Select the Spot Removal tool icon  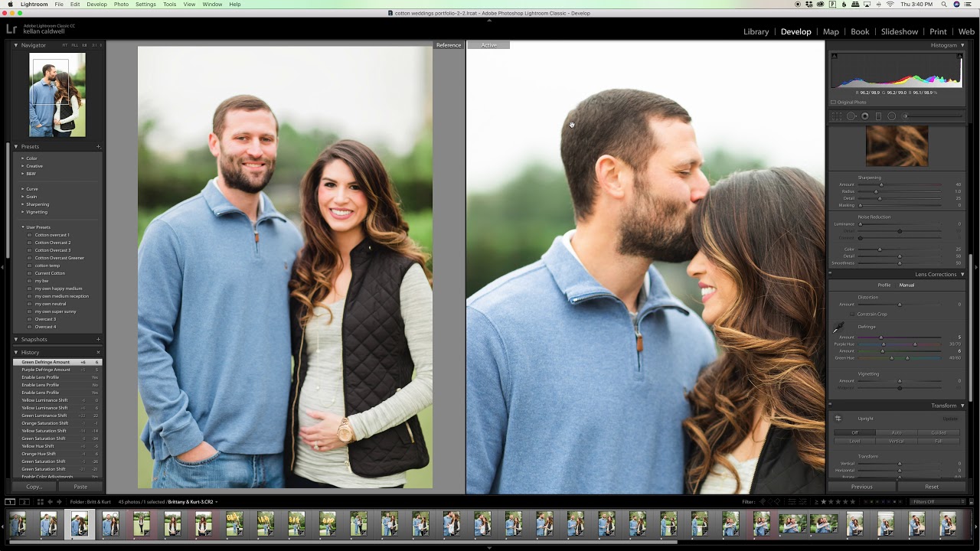click(851, 116)
